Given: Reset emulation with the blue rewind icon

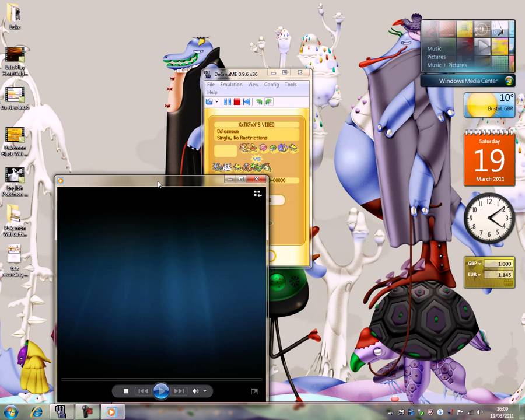Looking at the screenshot, I should pos(247,101).
